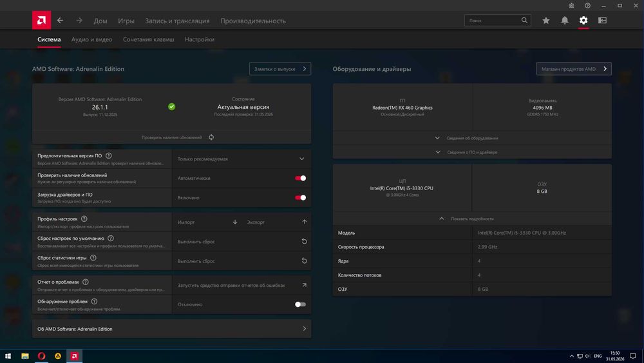The image size is (644, 363).
Task: Show hidden system tray icons chevron
Action: point(572,356)
